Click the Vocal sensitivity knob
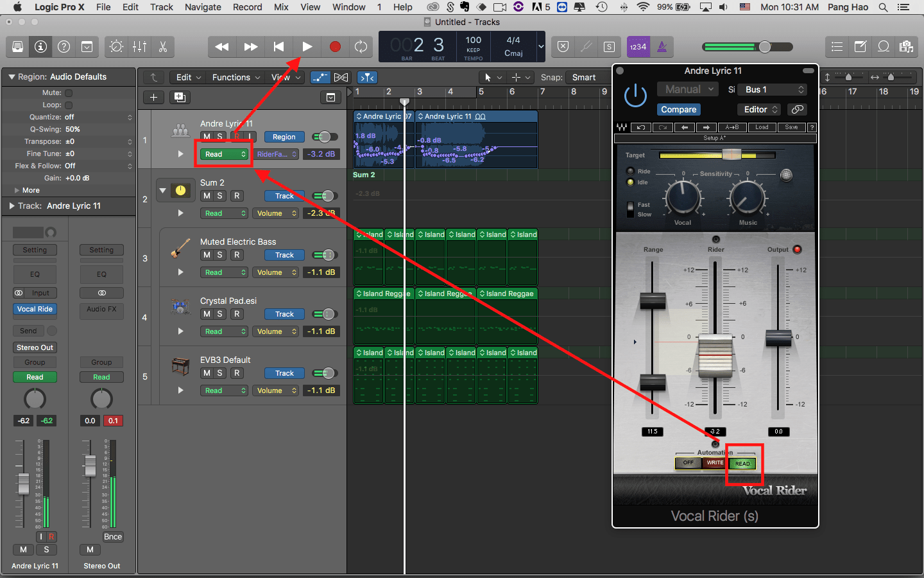 click(x=683, y=197)
